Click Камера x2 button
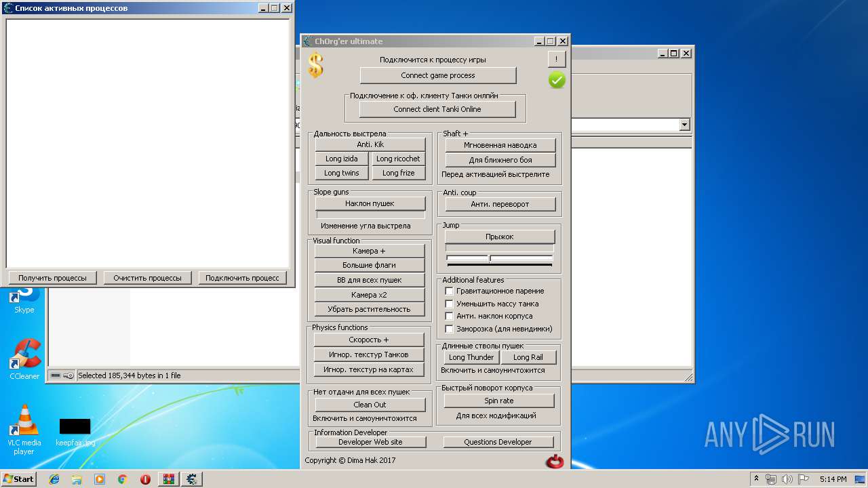 tap(369, 295)
